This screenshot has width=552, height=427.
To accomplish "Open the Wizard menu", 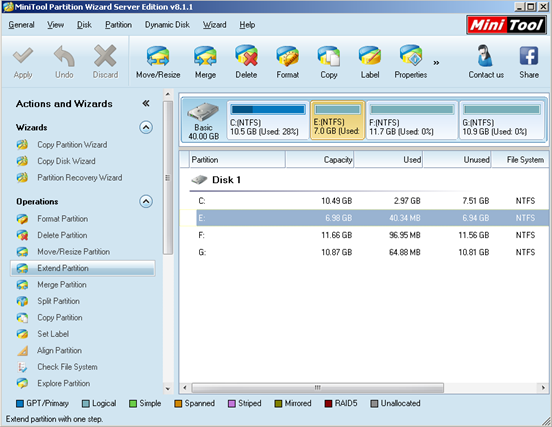I will (x=214, y=25).
